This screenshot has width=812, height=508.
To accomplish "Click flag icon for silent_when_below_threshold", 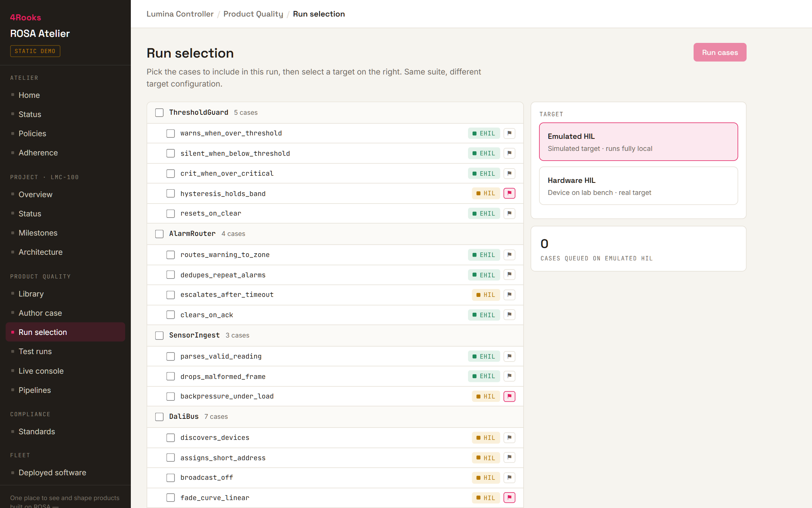I will pos(509,153).
